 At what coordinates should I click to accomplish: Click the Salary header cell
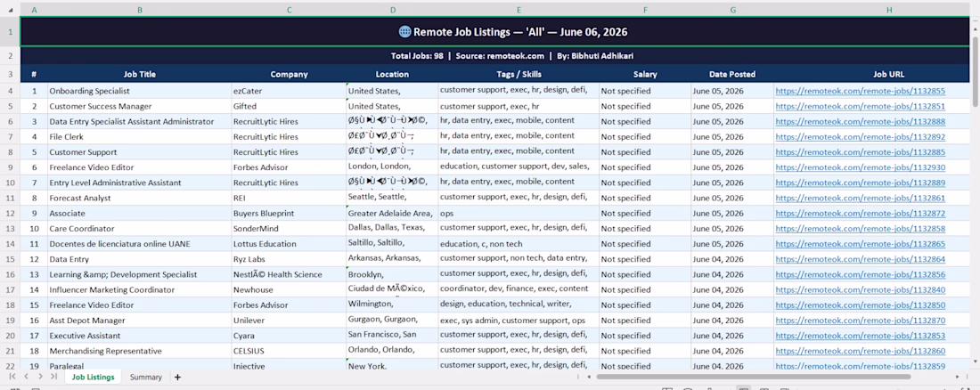click(x=645, y=74)
